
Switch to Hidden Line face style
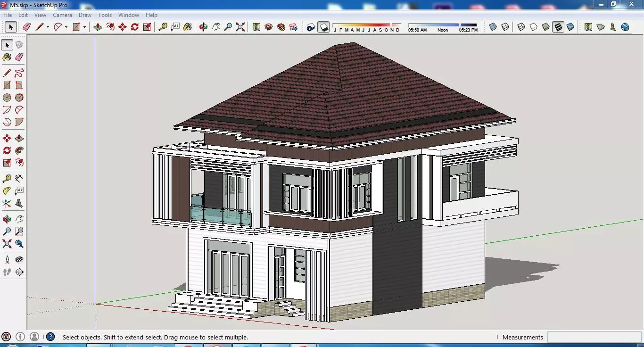click(534, 27)
